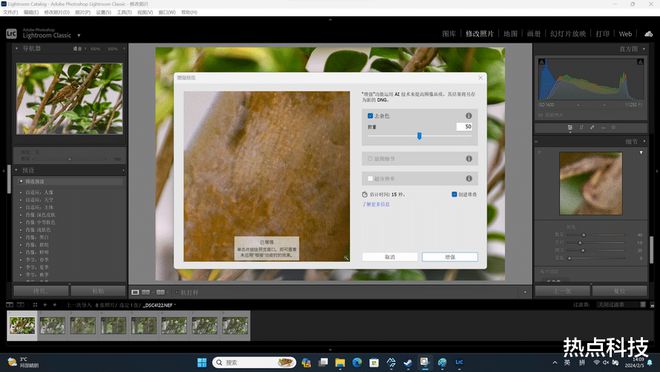Click the shadow clipping triangle in the histogram
This screenshot has width=660, height=372.
pos(542,62)
